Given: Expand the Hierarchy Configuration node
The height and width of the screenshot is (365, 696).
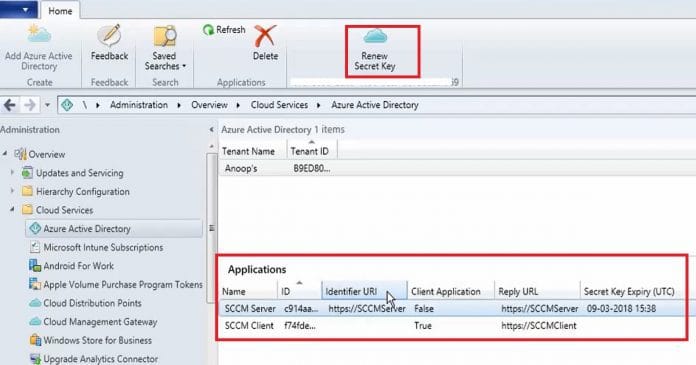Looking at the screenshot, I should pyautogui.click(x=12, y=191).
